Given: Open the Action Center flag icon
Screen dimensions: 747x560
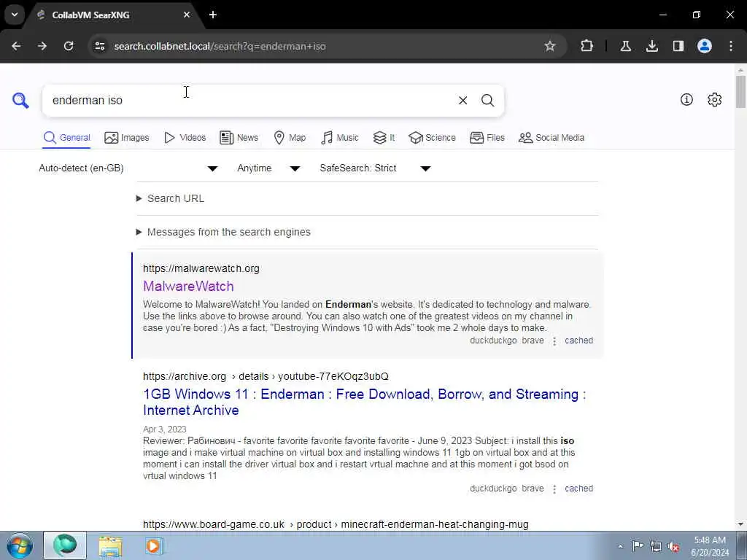Looking at the screenshot, I should click(x=638, y=546).
